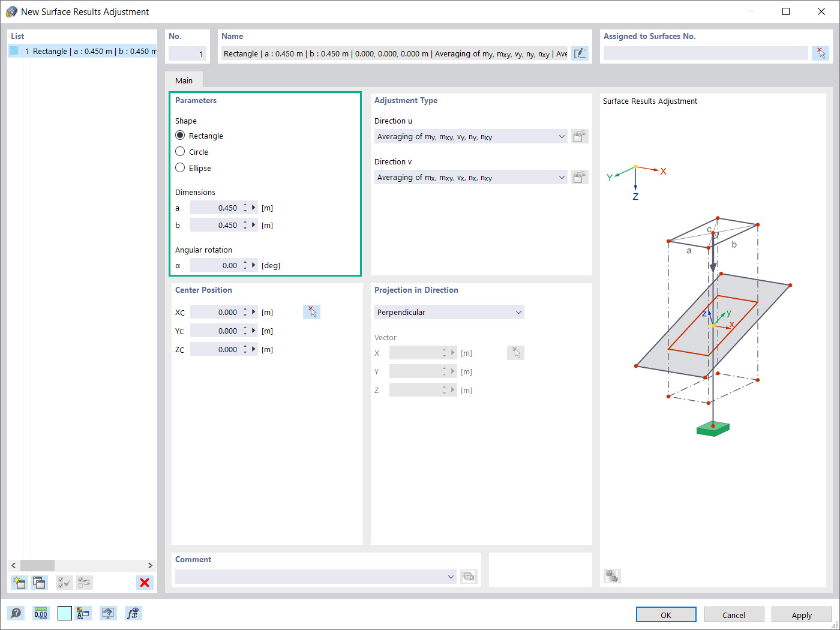Click the graphic view settings icon
This screenshot has width=840, height=630.
(x=612, y=576)
